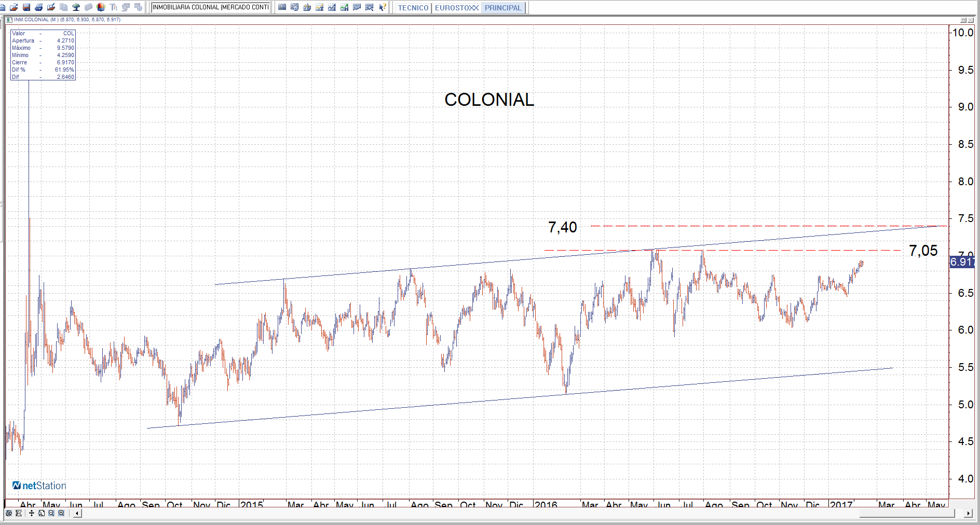Activate the context help cursor icon

pyautogui.click(x=383, y=7)
